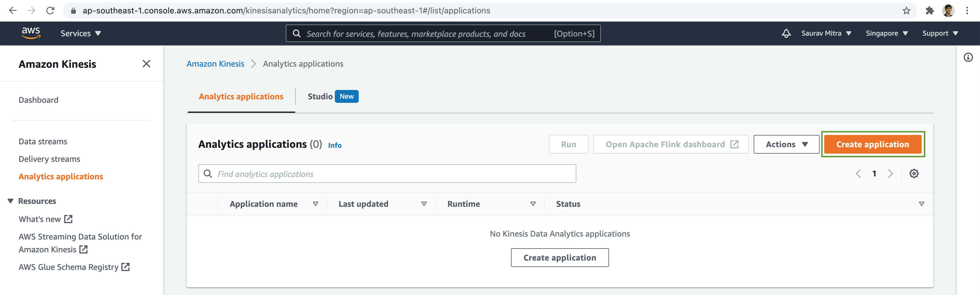The image size is (980, 295).
Task: Open the info panel icon
Action: (968, 58)
